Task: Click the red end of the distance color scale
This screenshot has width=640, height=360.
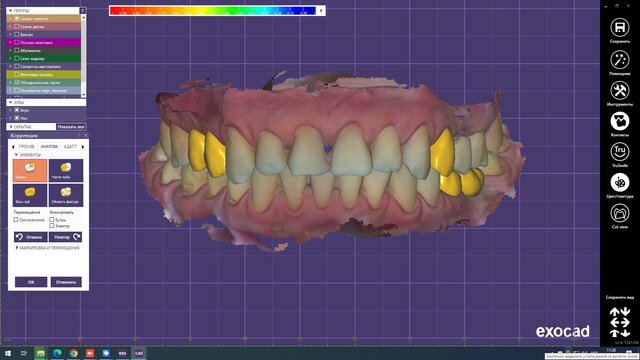Action: [x=116, y=11]
